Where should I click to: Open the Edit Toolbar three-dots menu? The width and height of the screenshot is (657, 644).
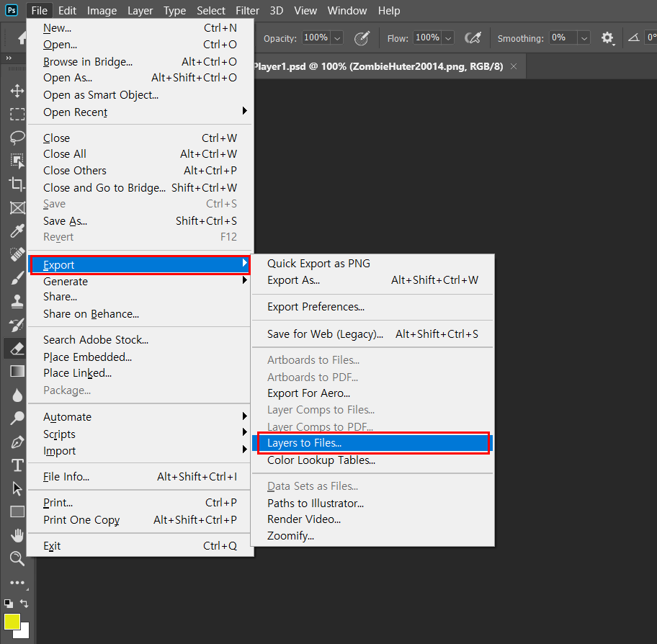(x=17, y=583)
